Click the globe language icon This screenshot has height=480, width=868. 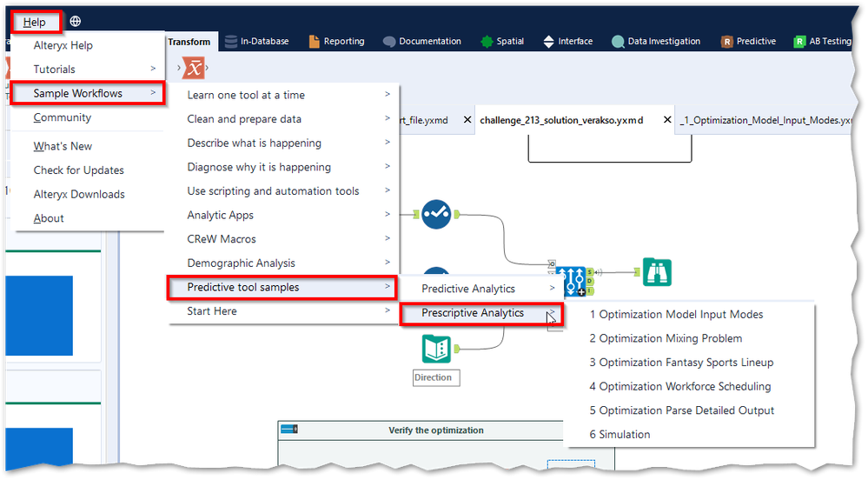click(76, 21)
